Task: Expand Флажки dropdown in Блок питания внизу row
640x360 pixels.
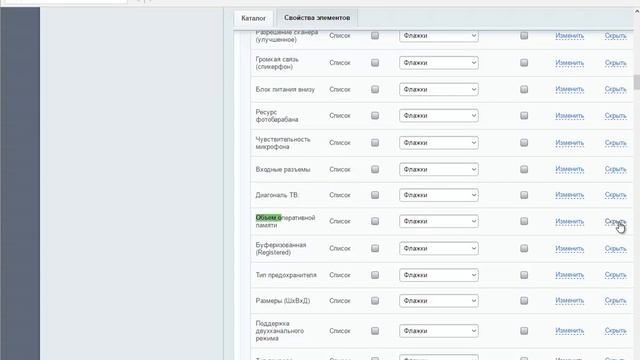Action: coord(439,89)
